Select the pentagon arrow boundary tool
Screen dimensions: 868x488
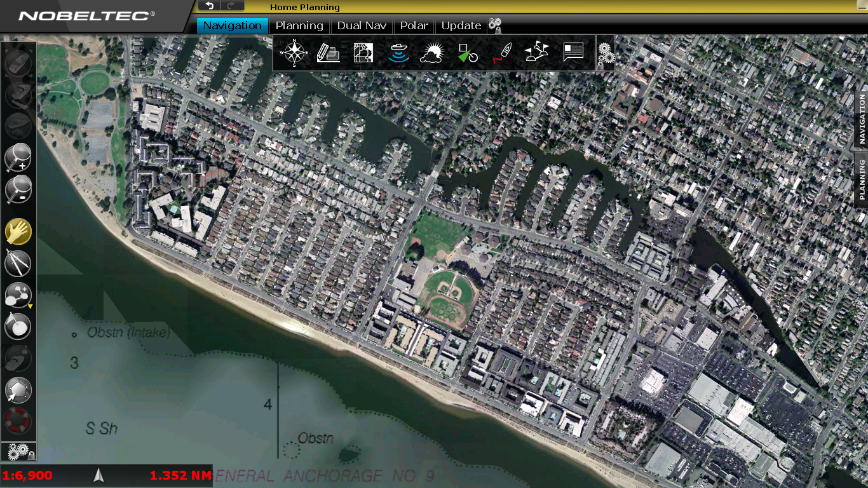(18, 390)
